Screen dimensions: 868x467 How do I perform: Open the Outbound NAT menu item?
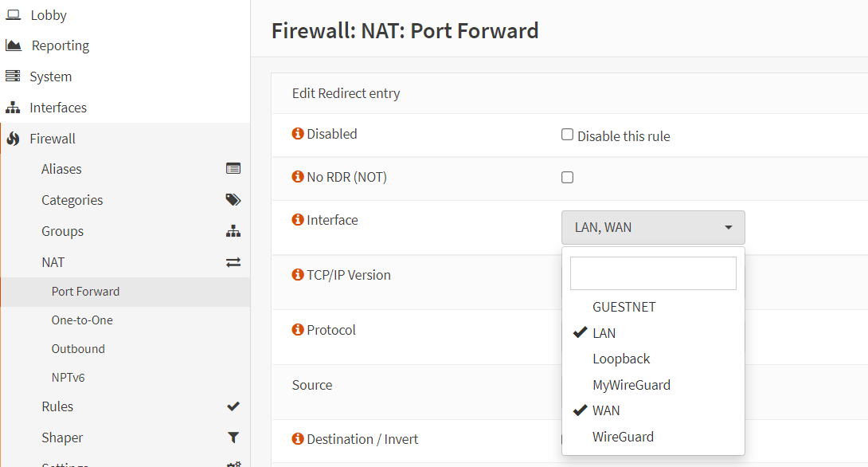(78, 349)
